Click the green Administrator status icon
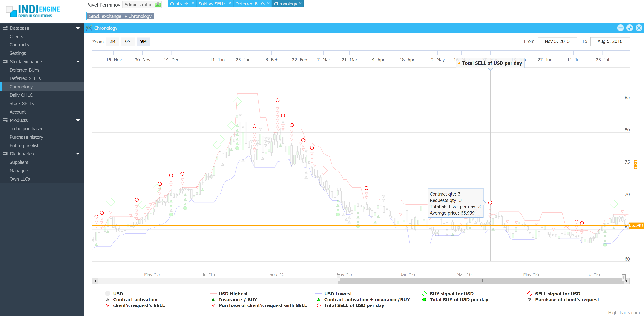 (158, 4)
